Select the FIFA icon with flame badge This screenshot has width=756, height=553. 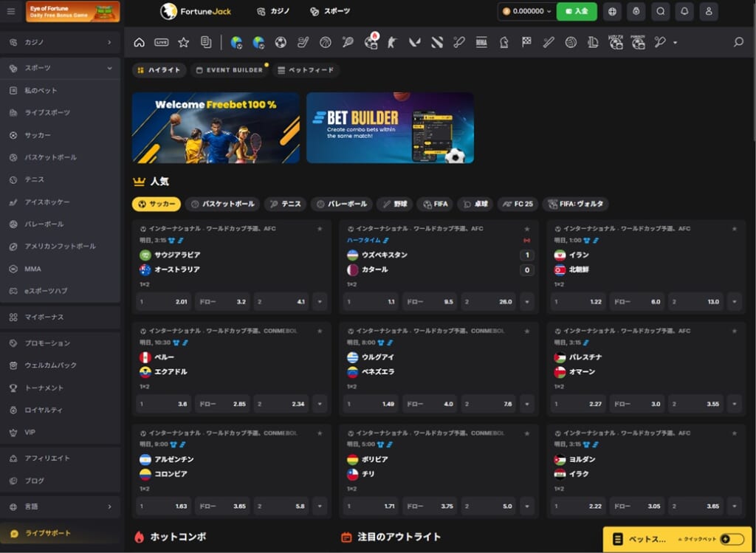coord(371,42)
